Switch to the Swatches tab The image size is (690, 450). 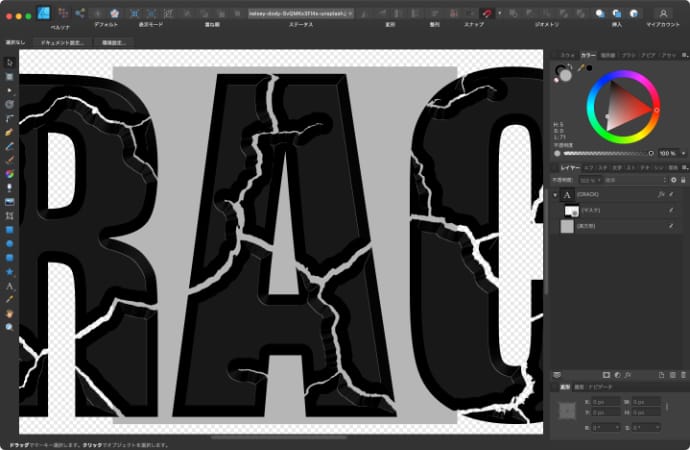pyautogui.click(x=568, y=57)
